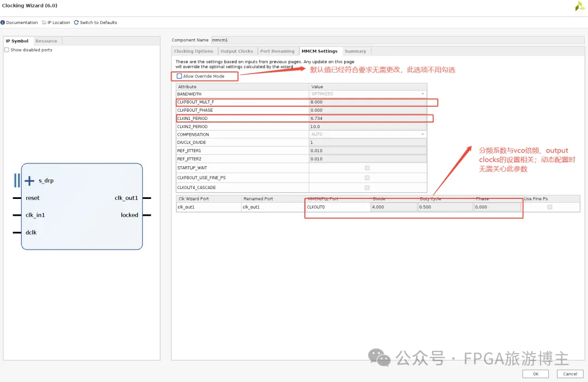Image resolution: width=588 pixels, height=382 pixels.
Task: Open the Documentation link
Action: [22, 22]
